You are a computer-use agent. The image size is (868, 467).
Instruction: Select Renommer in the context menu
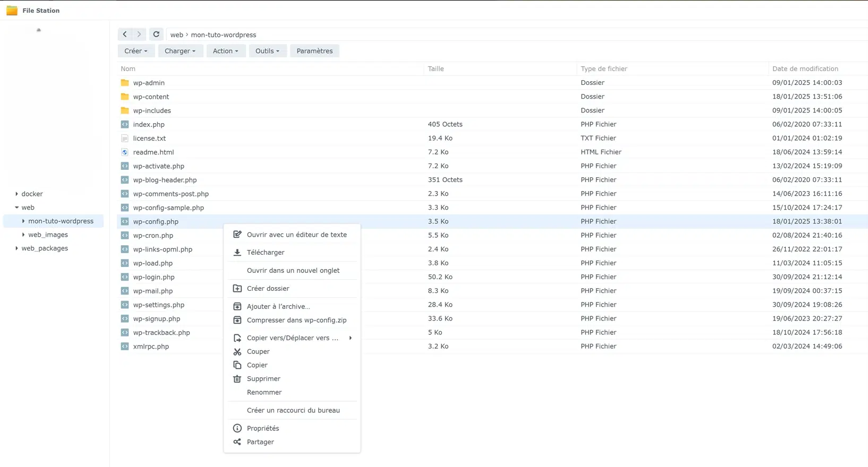coord(264,393)
